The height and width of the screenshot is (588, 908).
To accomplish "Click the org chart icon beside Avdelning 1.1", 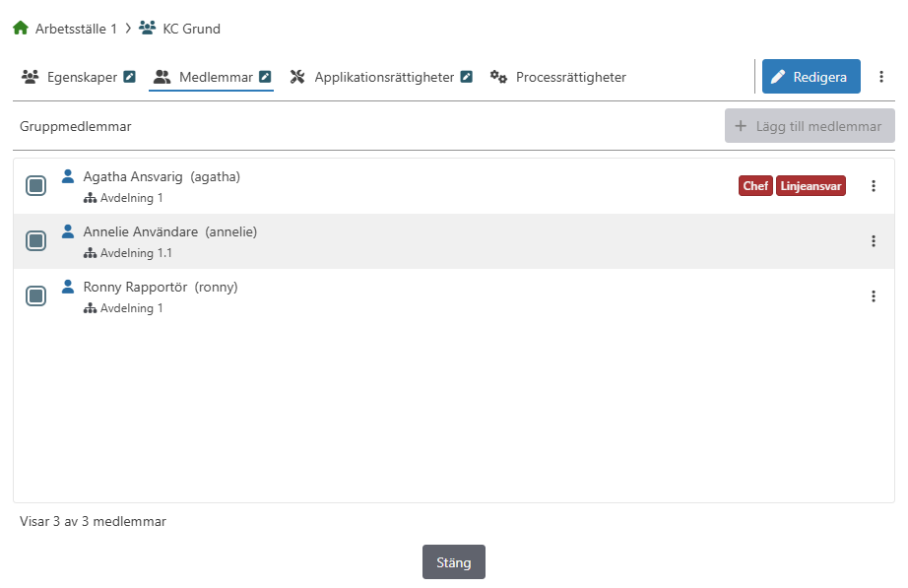I will pos(90,253).
